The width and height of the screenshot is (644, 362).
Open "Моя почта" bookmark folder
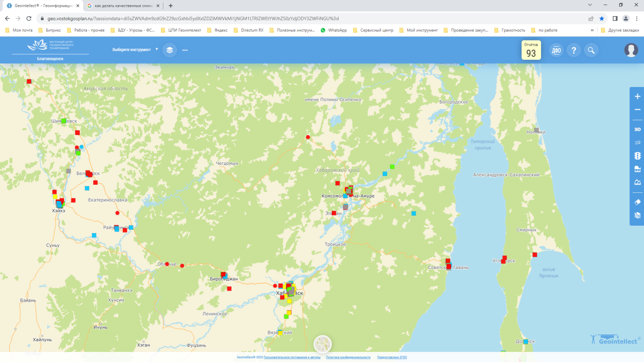(x=19, y=30)
